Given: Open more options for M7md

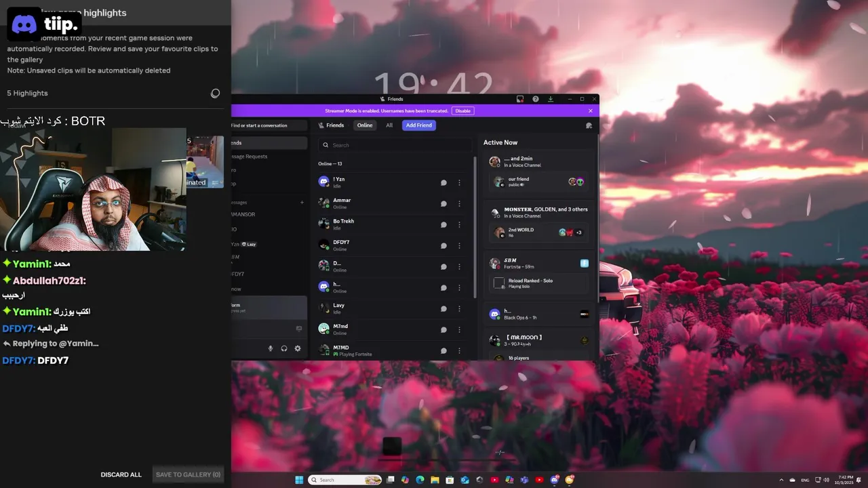Looking at the screenshot, I should 459,329.
